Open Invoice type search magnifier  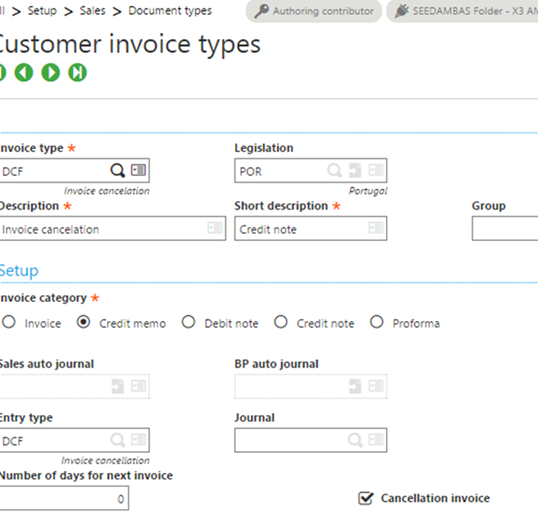coord(117,170)
